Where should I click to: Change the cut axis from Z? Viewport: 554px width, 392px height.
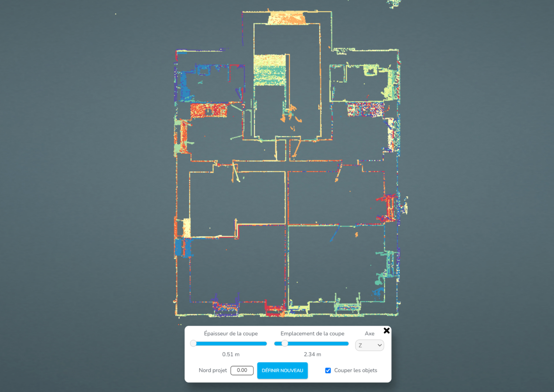369,345
